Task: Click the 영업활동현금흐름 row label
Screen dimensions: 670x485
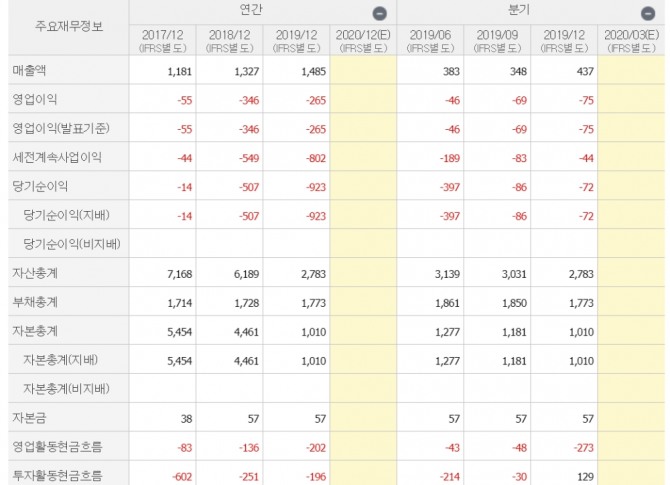Action: pyautogui.click(x=56, y=447)
